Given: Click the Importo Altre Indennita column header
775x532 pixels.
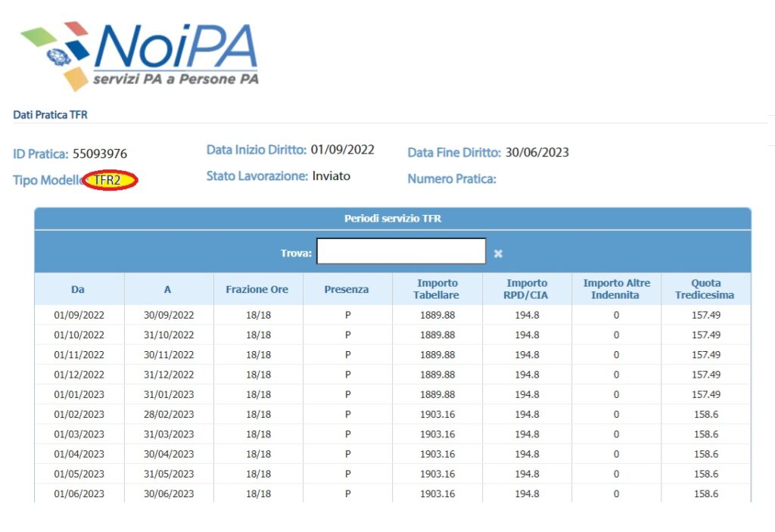Looking at the screenshot, I should [x=616, y=289].
